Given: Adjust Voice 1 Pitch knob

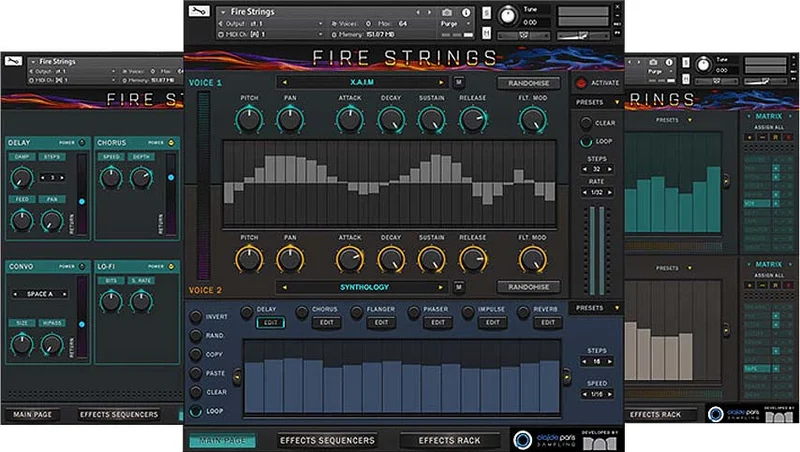Looking at the screenshot, I should (249, 120).
